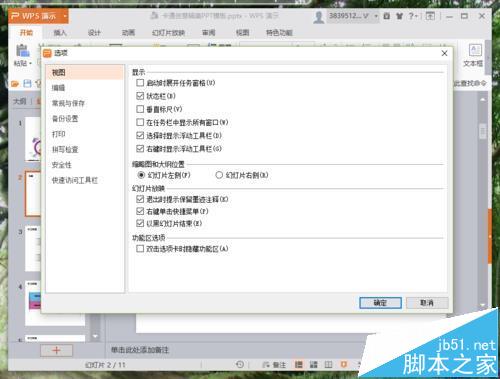Select 视图 category in options list
This screenshot has width=500, height=379.
click(x=85, y=72)
